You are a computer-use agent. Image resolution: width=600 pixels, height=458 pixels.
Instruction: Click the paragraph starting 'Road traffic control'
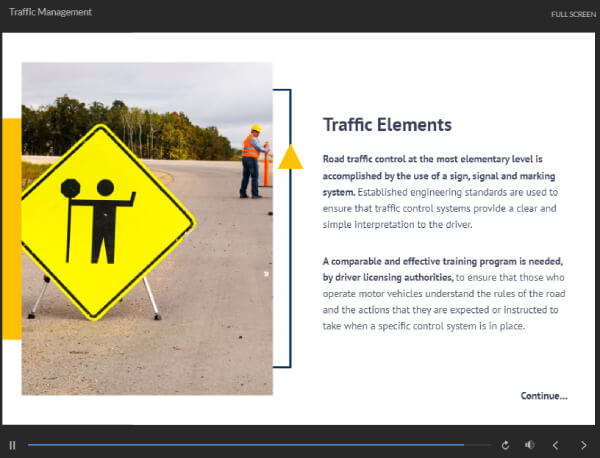pyautogui.click(x=440, y=192)
